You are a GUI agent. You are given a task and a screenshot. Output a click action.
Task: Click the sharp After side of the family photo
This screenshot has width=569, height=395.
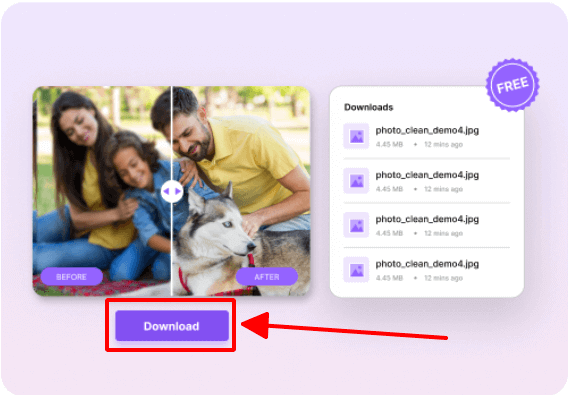tap(241, 191)
